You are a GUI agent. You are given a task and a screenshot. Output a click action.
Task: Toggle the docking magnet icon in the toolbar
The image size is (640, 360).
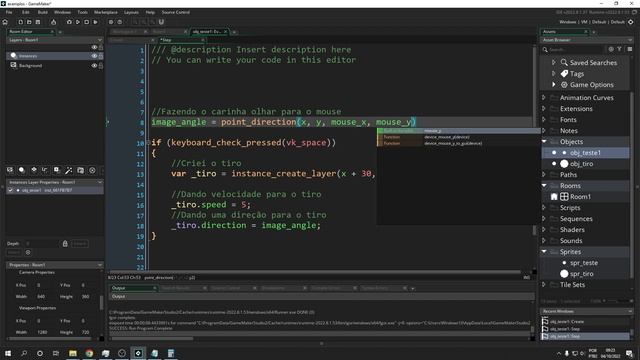click(161, 22)
